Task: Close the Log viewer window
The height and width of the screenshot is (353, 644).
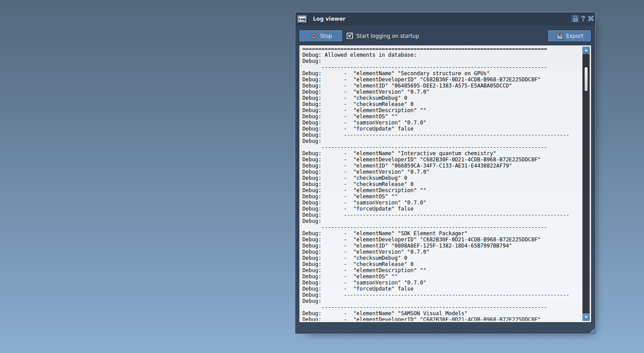Action: pos(591,19)
